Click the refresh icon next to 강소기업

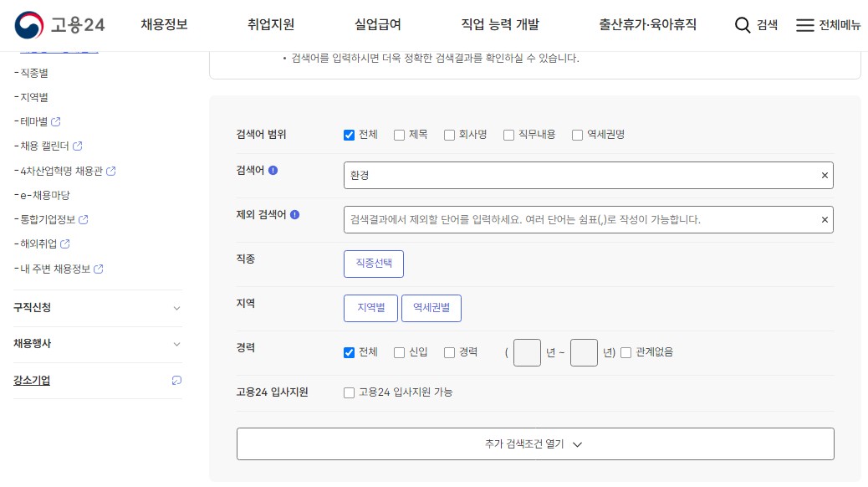[x=176, y=380]
